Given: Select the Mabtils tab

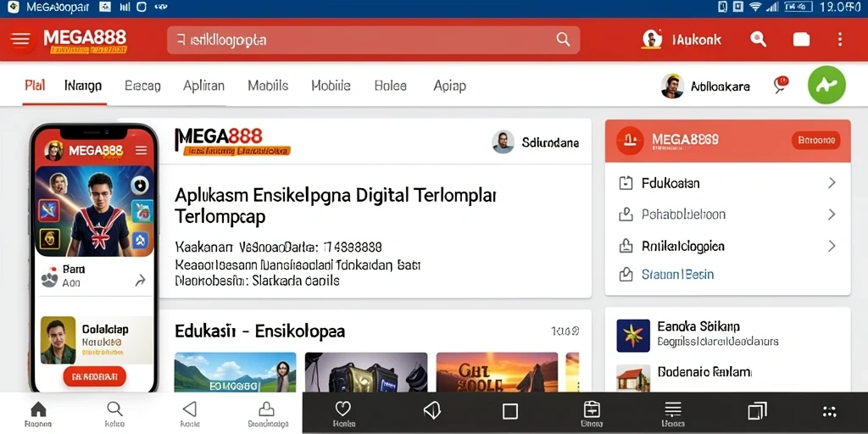Looking at the screenshot, I should pos(268,86).
